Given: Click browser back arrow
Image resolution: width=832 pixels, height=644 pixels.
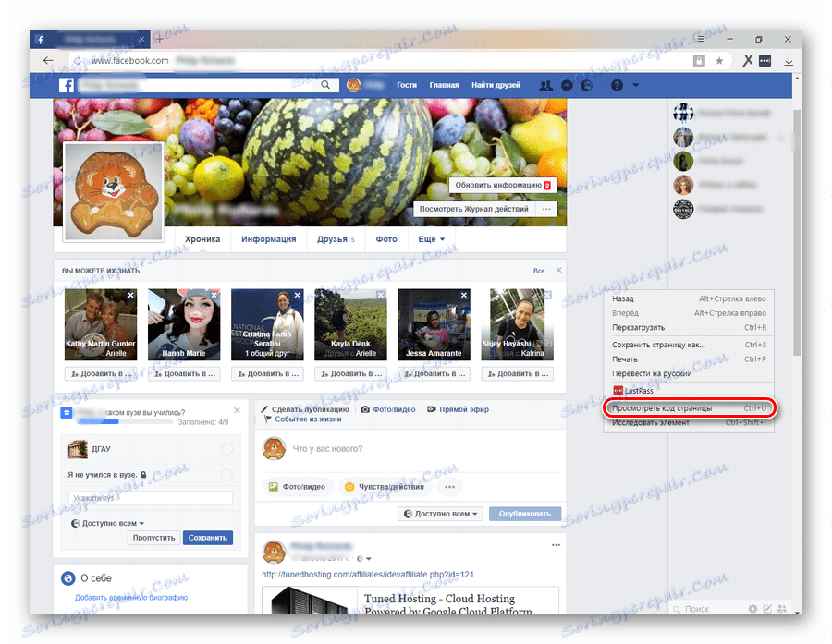Looking at the screenshot, I should pos(48,60).
